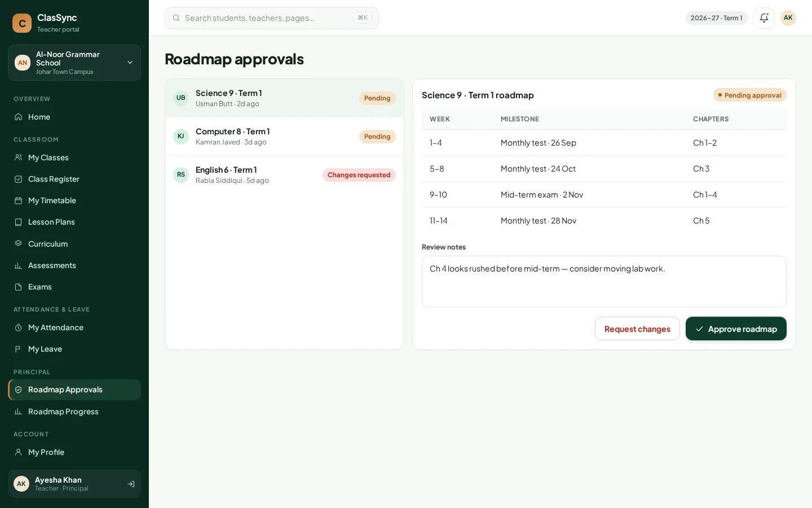The image size is (812, 508).
Task: Open the notifications bell
Action: coord(764,18)
